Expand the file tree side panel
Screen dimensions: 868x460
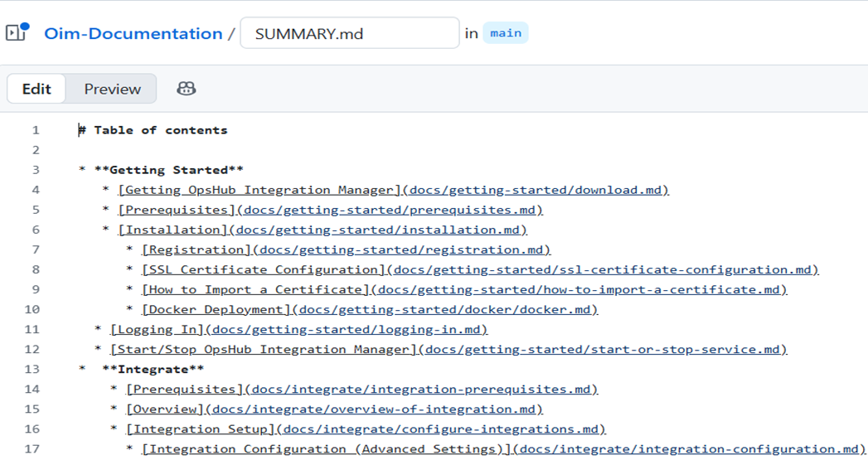pos(17,33)
